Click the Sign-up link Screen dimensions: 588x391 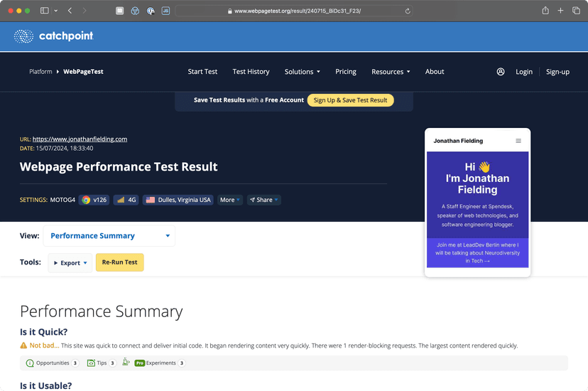pos(557,72)
